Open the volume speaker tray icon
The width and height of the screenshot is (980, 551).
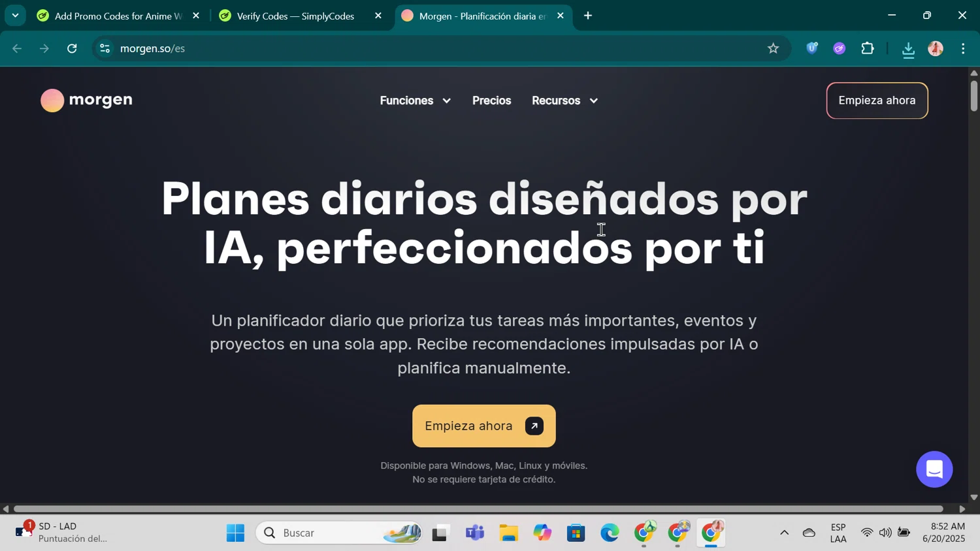[x=885, y=533]
